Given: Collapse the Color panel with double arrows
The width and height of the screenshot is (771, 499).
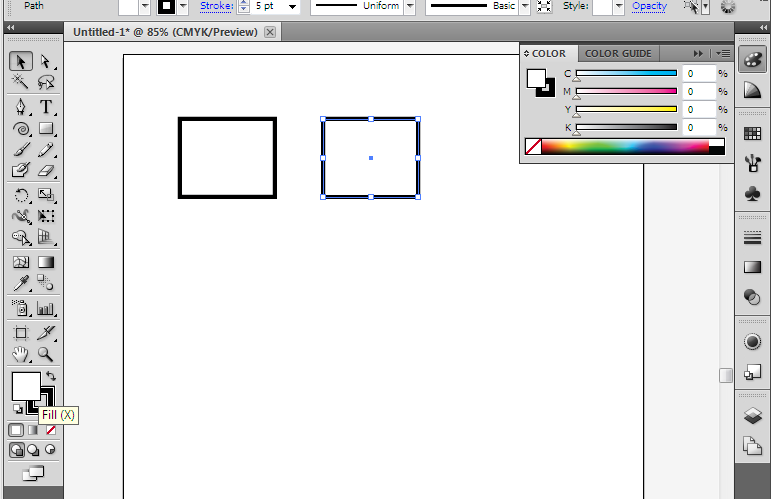Looking at the screenshot, I should click(698, 53).
